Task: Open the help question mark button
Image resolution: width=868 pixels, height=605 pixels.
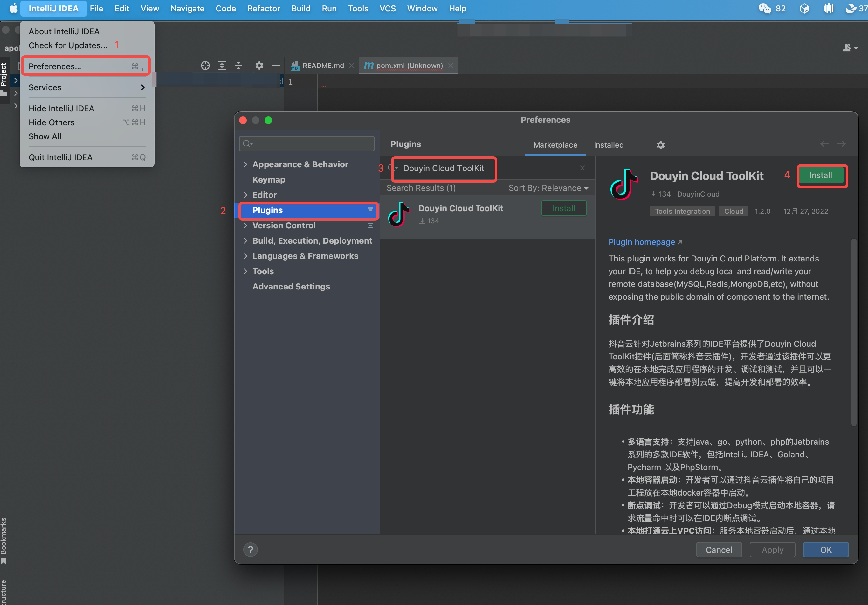Action: click(250, 549)
